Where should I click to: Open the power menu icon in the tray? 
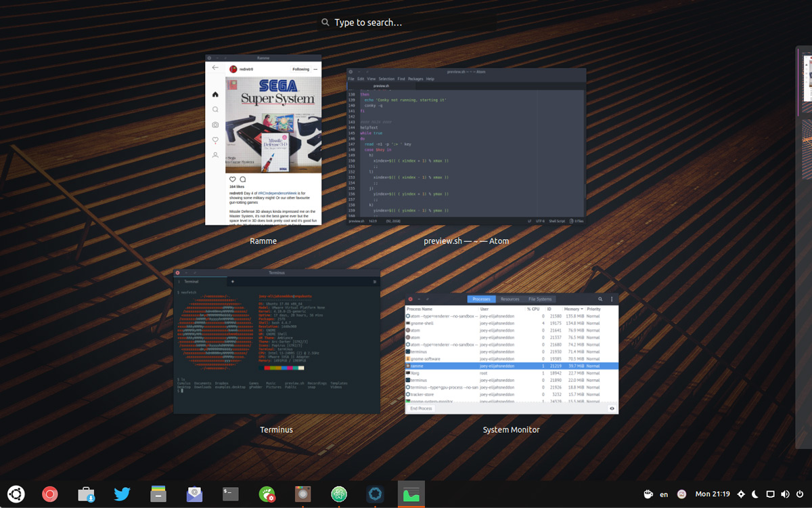coord(800,494)
